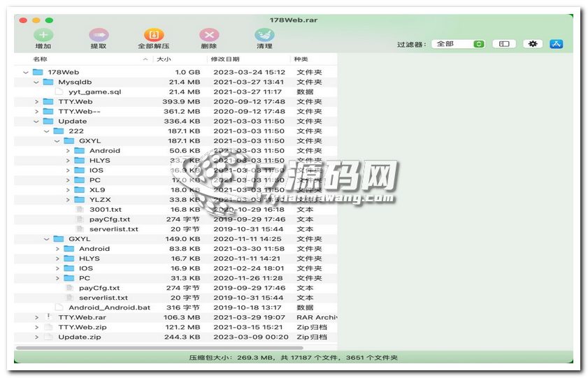588x378 pixels.
Task: Expand the TTY.Web folder
Action: [x=36, y=101]
